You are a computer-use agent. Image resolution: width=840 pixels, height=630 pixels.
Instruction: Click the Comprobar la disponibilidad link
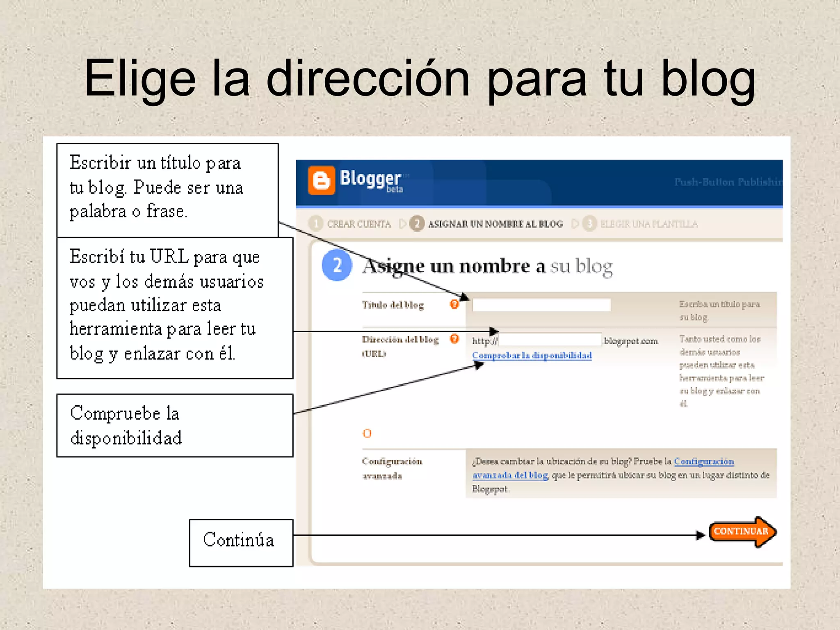tap(532, 355)
